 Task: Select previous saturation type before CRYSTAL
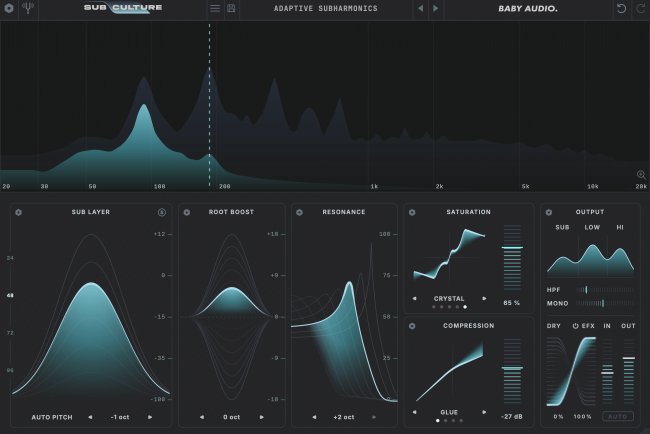414,298
